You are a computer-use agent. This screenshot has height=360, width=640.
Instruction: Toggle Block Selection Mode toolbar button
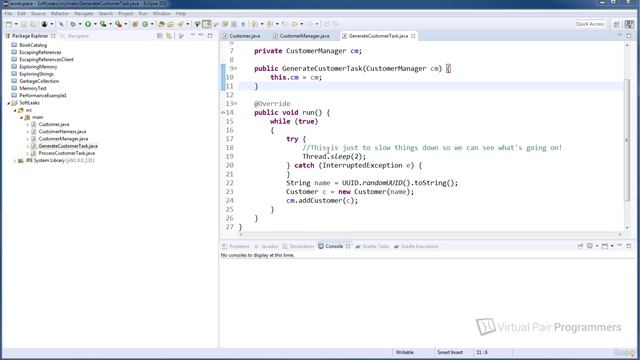point(234,24)
